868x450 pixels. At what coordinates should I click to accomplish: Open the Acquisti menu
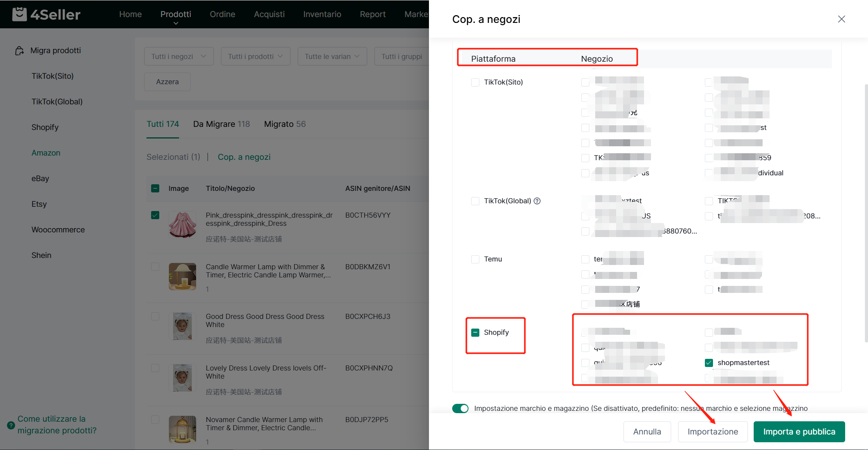pos(269,14)
